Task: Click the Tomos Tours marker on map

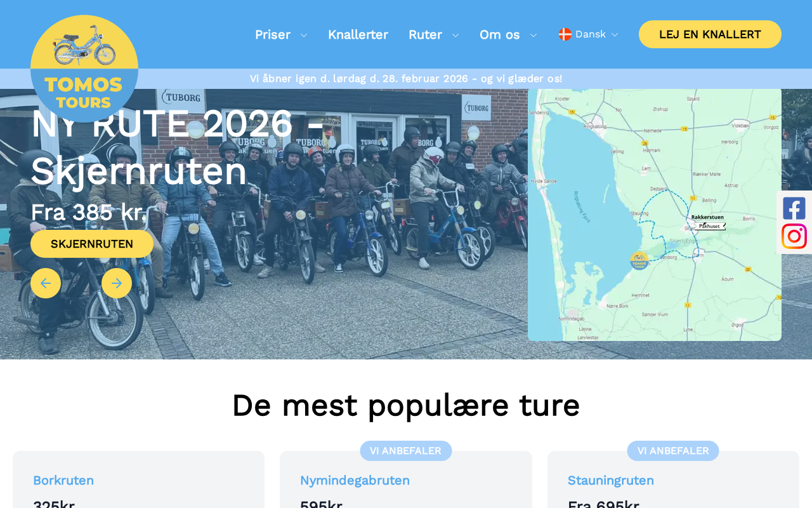Action: 639,260
